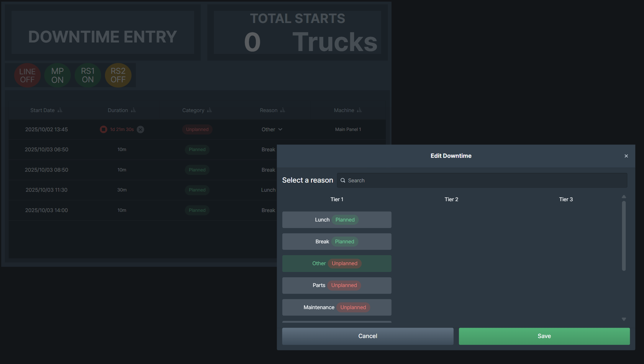644x364 pixels.
Task: Click the Cancel button
Action: coord(368,336)
